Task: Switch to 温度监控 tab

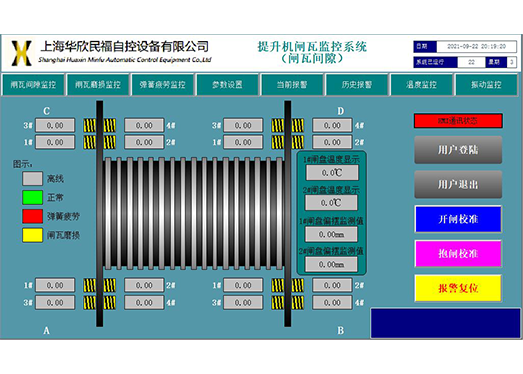Action: click(x=421, y=85)
